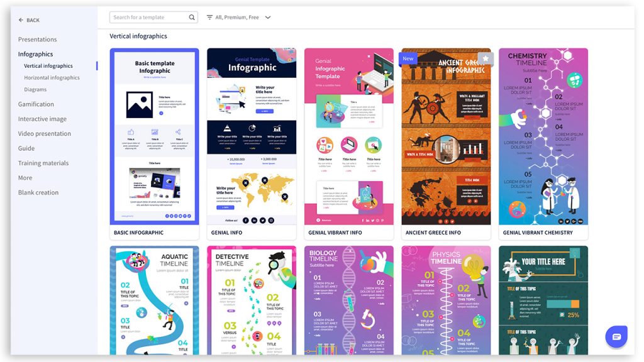644x362 pixels.
Task: Select Vertical infographics subcategory
Action: pos(48,66)
